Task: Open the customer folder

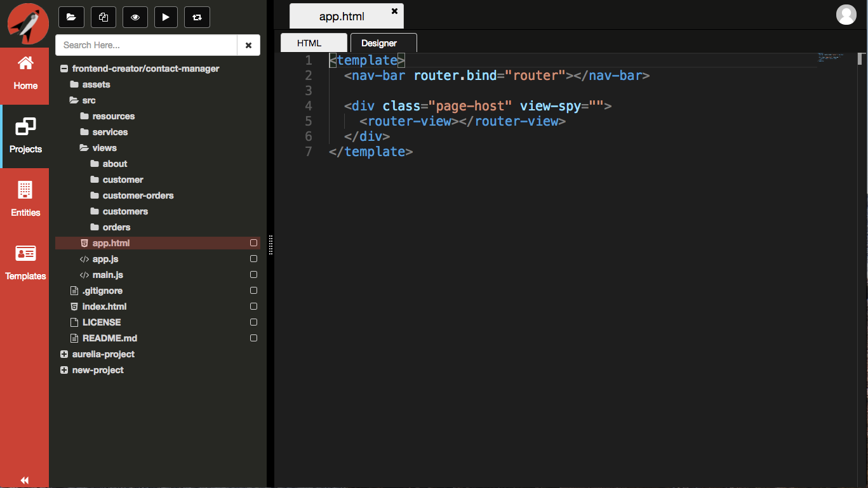Action: click(123, 180)
